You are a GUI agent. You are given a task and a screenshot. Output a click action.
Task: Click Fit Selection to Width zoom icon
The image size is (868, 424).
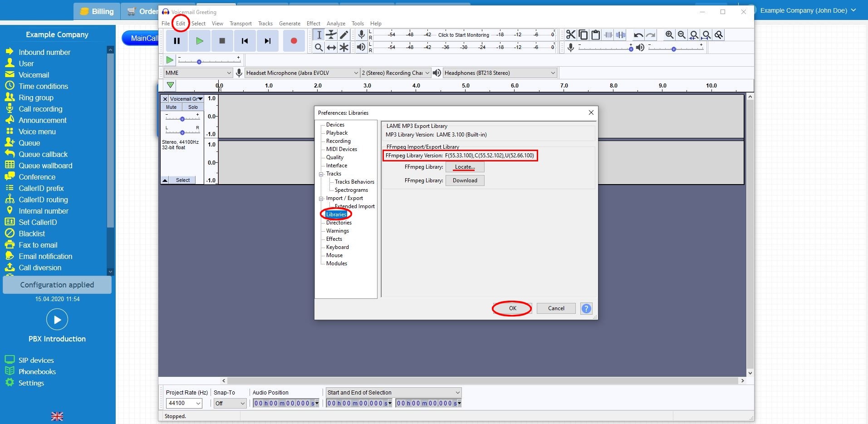point(694,35)
